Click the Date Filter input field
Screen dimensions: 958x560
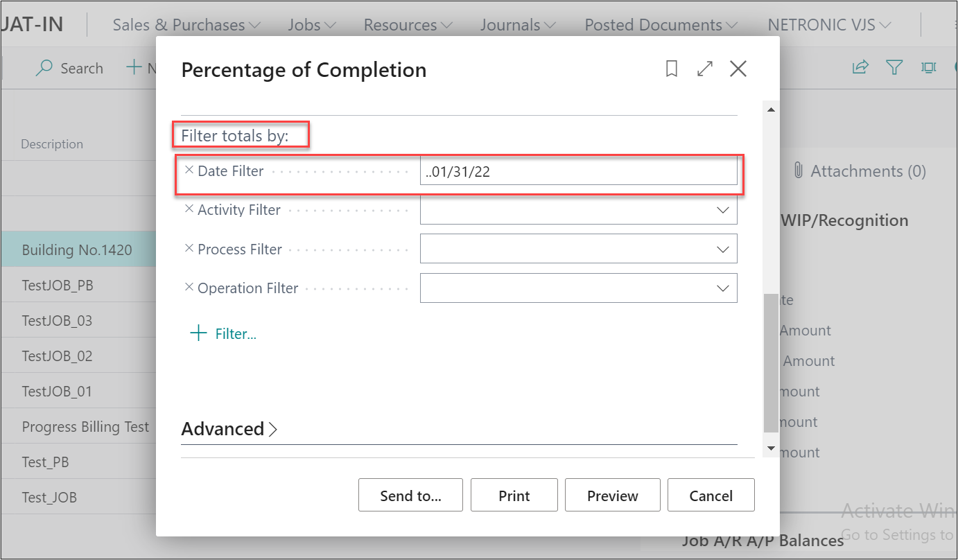578,172
